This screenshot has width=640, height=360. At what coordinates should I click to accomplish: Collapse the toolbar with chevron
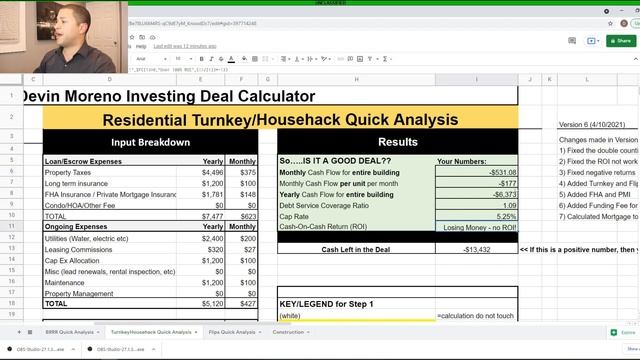click(x=636, y=59)
